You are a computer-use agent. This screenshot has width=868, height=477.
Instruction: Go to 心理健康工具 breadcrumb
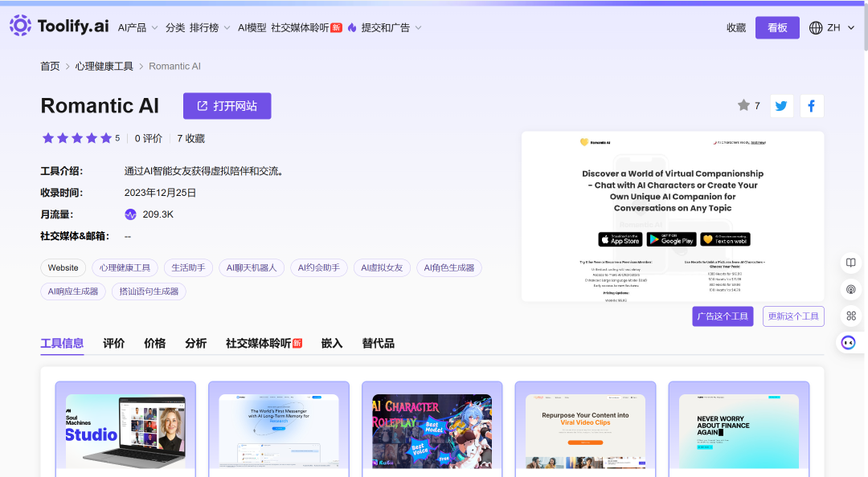104,67
